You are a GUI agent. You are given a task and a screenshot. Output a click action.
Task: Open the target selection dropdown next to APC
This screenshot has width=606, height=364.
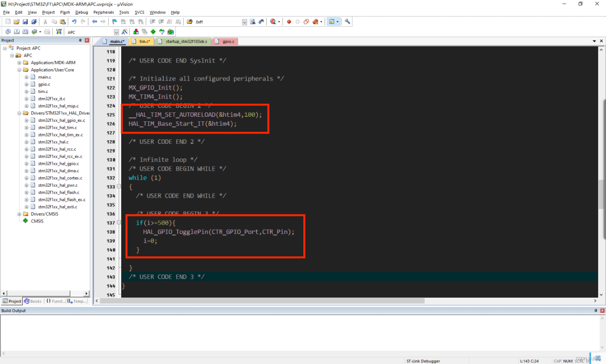coord(116,32)
